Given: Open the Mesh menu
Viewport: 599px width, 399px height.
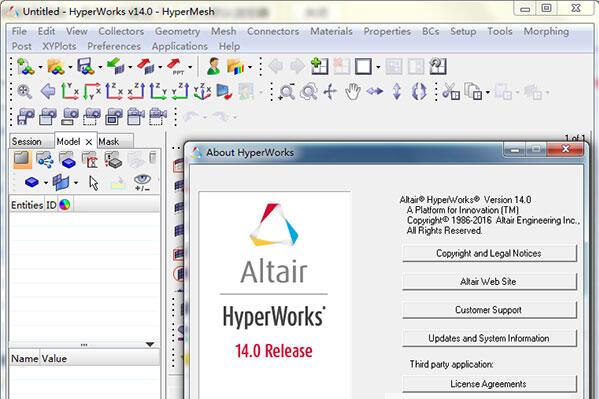Looking at the screenshot, I should coord(223,31).
